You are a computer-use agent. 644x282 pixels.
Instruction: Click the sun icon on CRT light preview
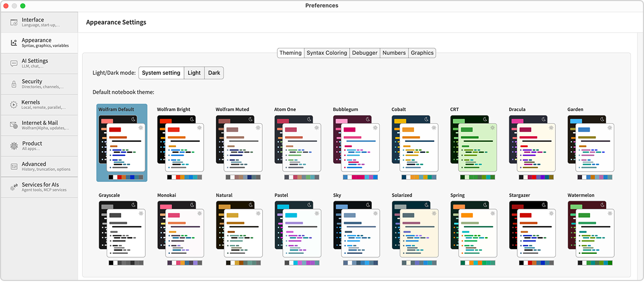point(493,128)
